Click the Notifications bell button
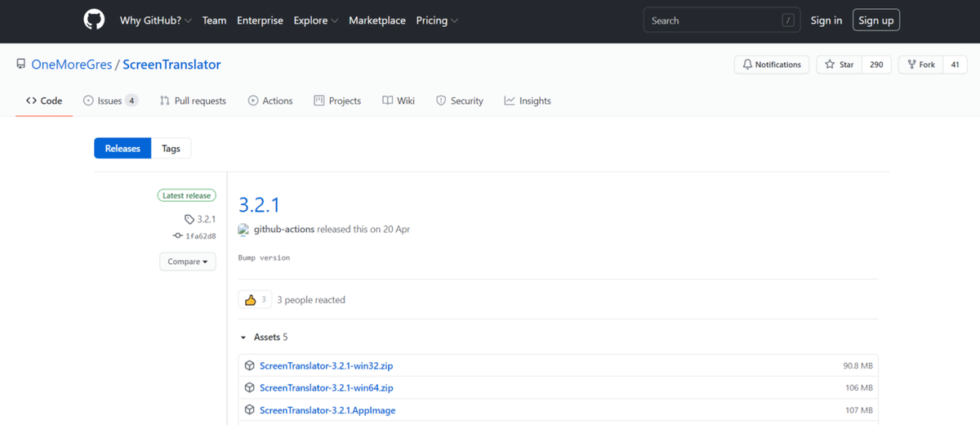Image resolution: width=980 pixels, height=425 pixels. (772, 65)
